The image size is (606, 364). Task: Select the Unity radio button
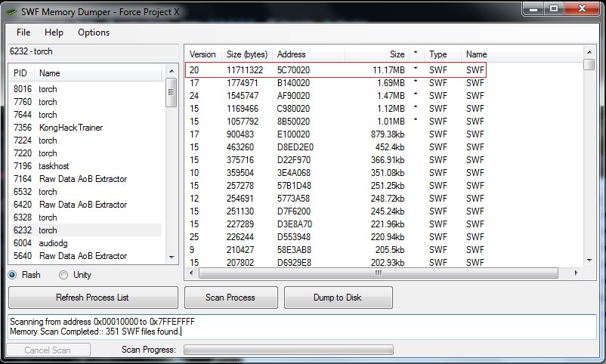[63, 275]
